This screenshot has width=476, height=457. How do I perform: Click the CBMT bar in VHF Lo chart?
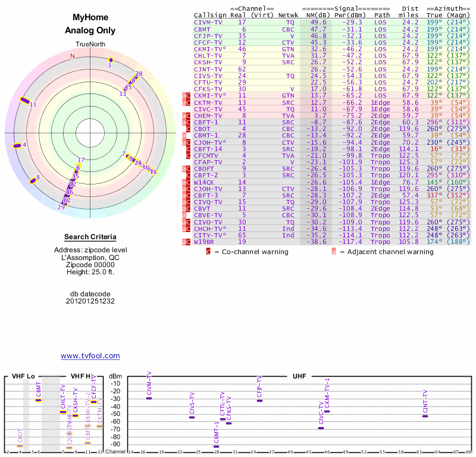click(x=38, y=400)
